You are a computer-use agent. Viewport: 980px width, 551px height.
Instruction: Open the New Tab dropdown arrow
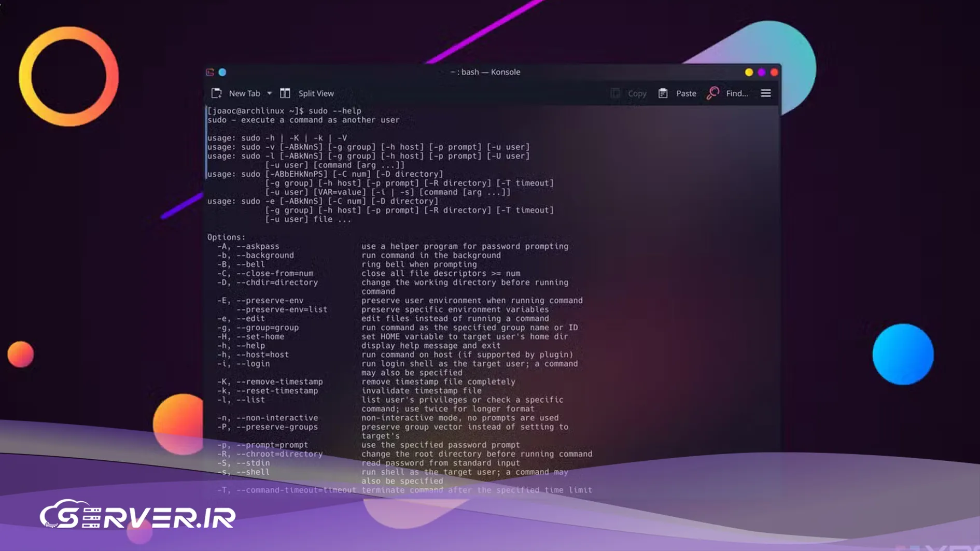(269, 94)
